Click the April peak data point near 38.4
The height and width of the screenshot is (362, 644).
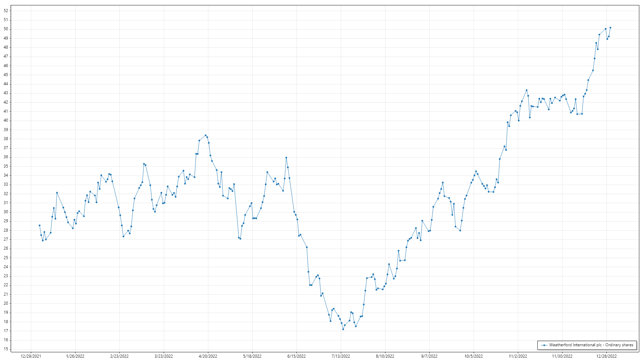coord(206,135)
